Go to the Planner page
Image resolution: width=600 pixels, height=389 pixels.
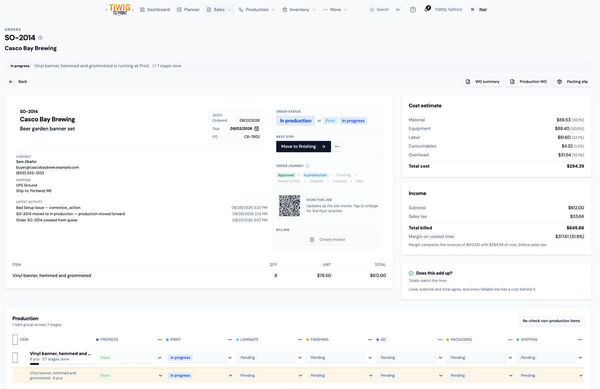(x=188, y=10)
